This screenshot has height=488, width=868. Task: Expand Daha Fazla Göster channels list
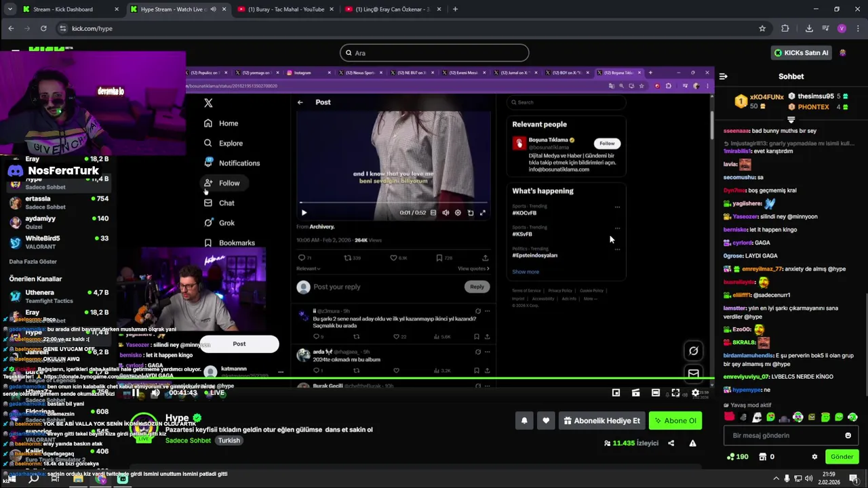tap(33, 262)
